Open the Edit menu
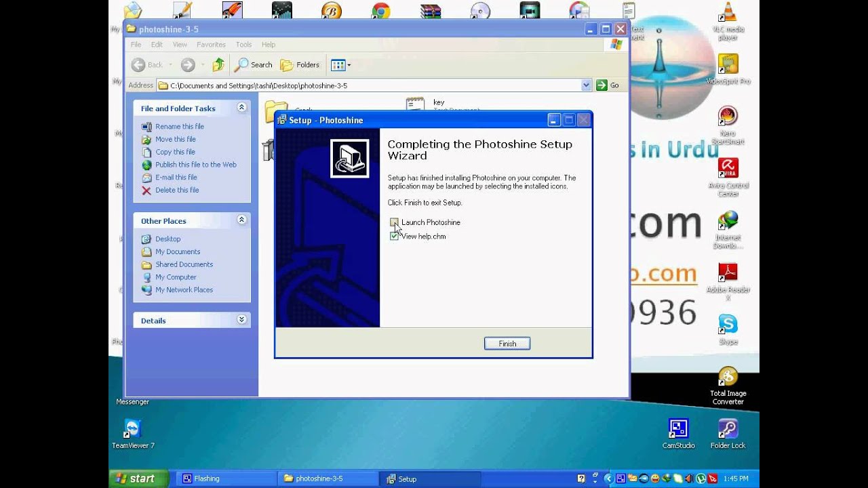The image size is (868, 488). 157,45
